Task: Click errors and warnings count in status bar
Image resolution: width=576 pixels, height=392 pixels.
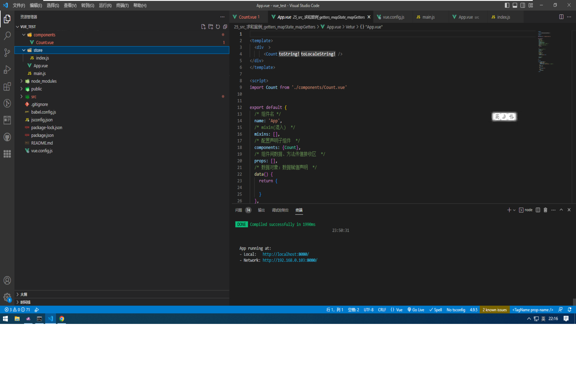Action: [x=17, y=310]
